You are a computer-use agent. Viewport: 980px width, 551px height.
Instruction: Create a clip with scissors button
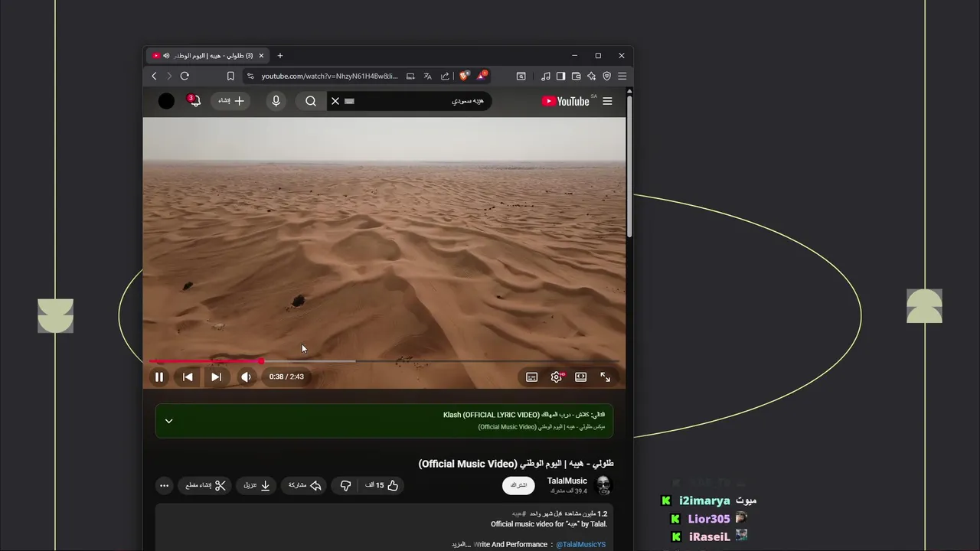coord(206,485)
